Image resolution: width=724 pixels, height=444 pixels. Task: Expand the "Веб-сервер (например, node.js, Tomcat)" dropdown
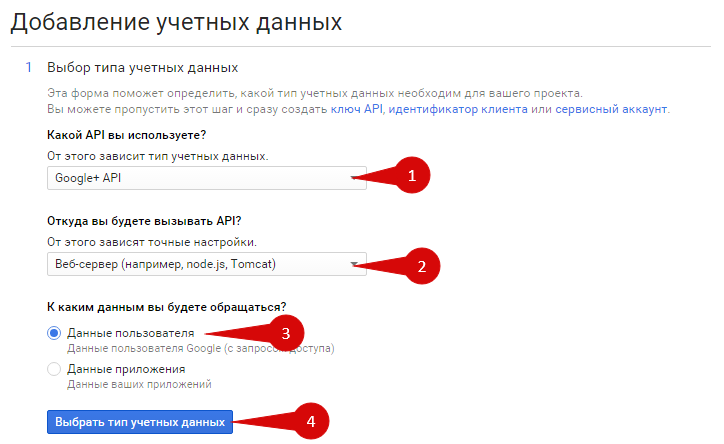coord(206,264)
